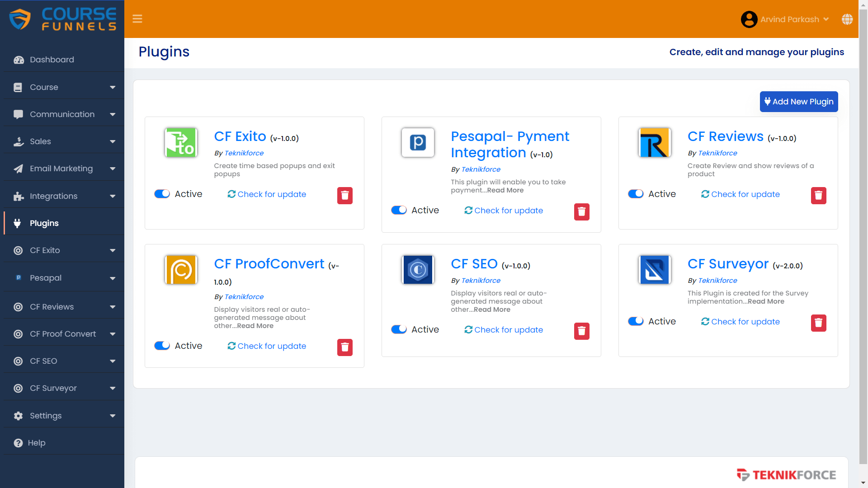The image size is (868, 488).
Task: Delete the CF ProofConvert plugin
Action: (345, 347)
